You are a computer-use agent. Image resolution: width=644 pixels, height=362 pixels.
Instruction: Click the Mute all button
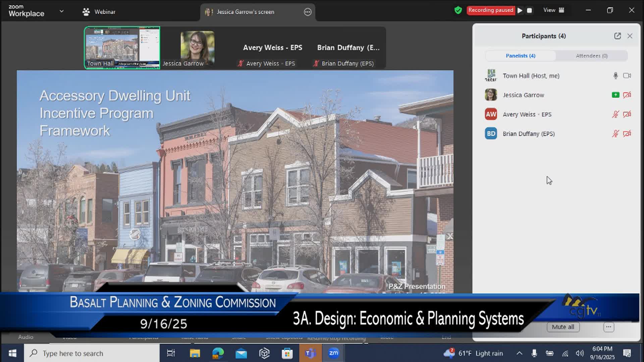[x=563, y=327]
